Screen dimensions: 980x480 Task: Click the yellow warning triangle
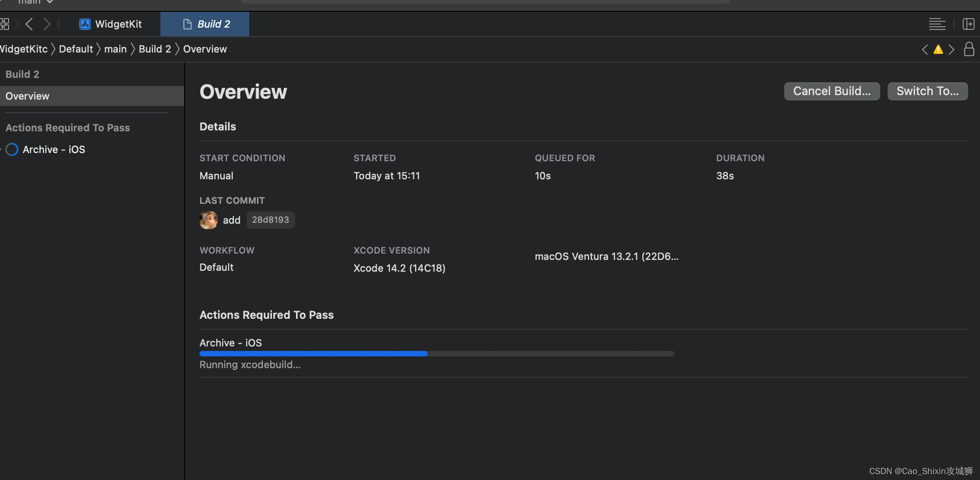(938, 49)
